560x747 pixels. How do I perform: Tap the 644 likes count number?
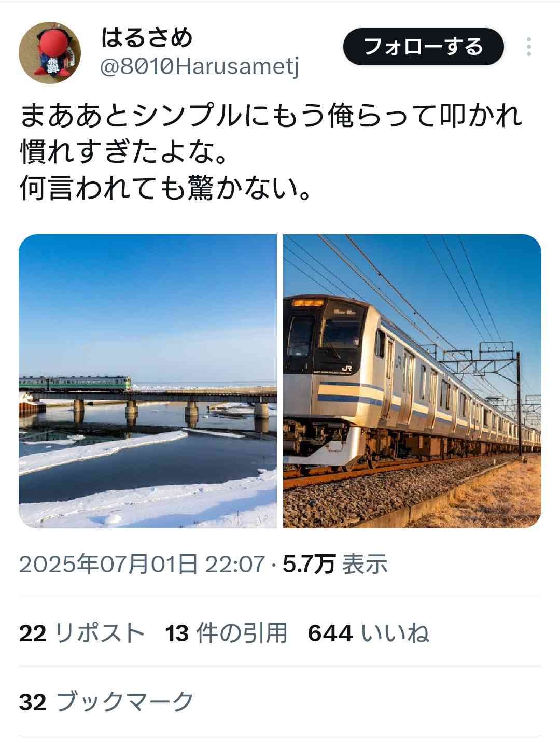pyautogui.click(x=330, y=633)
